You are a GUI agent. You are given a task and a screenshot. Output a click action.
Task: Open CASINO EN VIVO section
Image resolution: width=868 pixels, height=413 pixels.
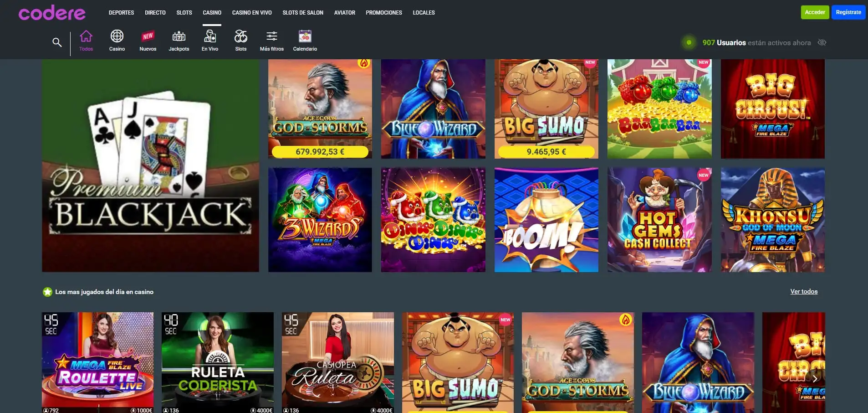pos(252,13)
